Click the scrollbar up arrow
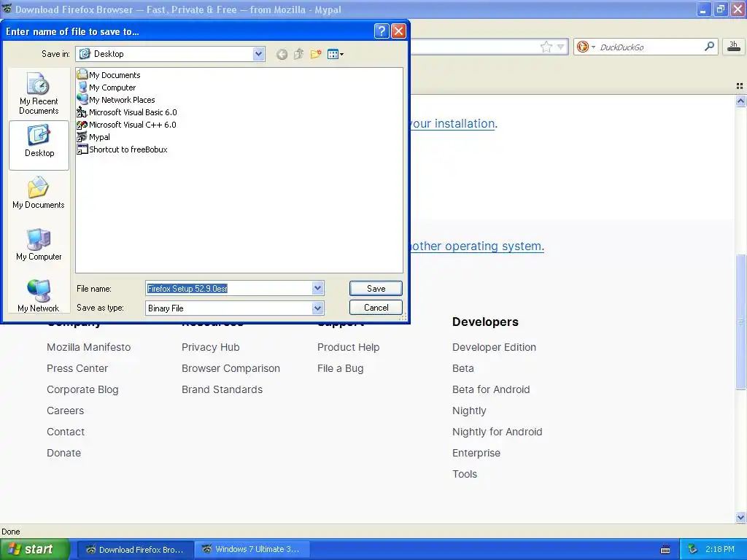 coord(740,101)
